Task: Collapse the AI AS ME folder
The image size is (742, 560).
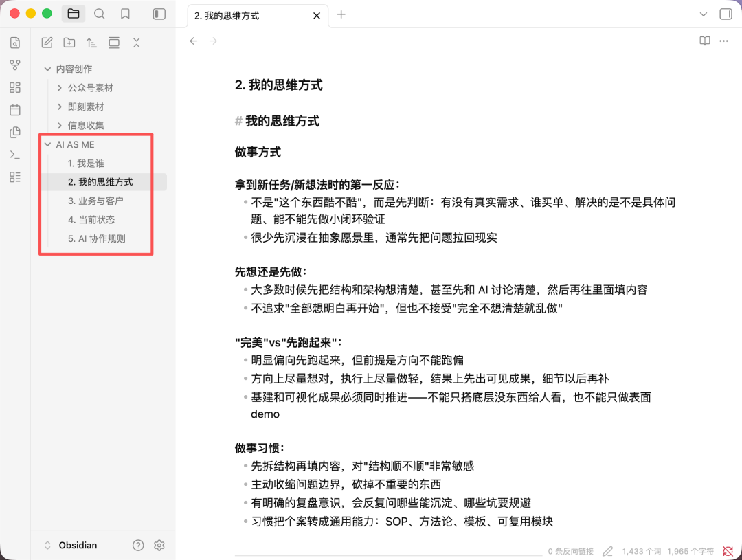Action: click(47, 145)
